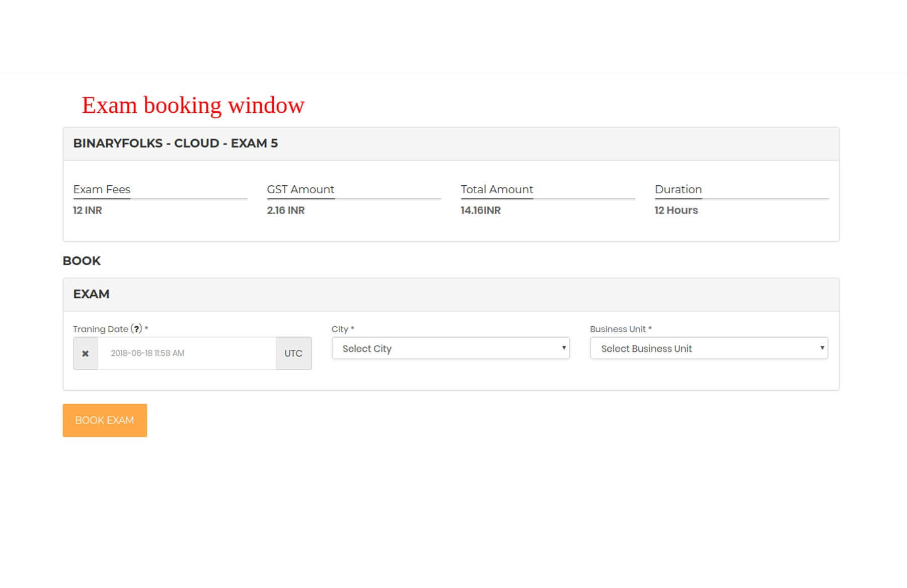Click the BOOK section heading

click(82, 261)
